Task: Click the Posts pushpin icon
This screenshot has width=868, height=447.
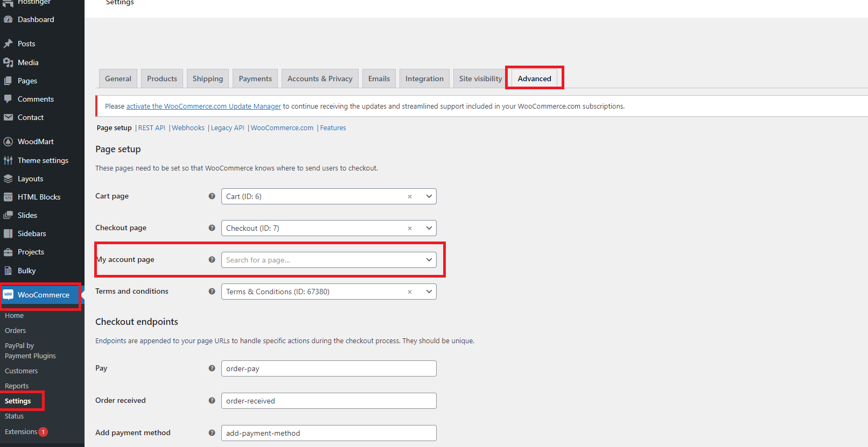Action: (x=8, y=44)
